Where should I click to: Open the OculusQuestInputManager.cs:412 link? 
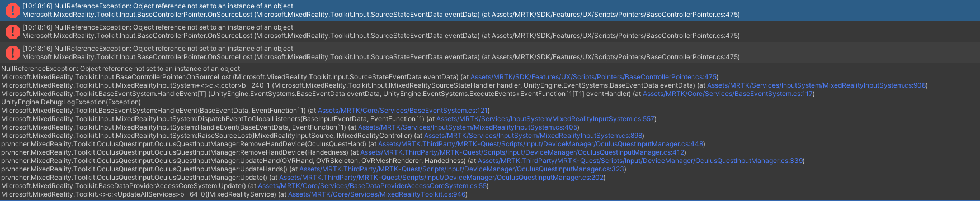pos(522,152)
